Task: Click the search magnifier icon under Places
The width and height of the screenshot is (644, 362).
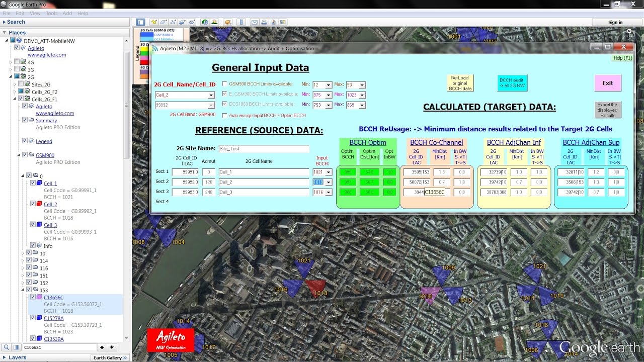Action: [x=7, y=347]
